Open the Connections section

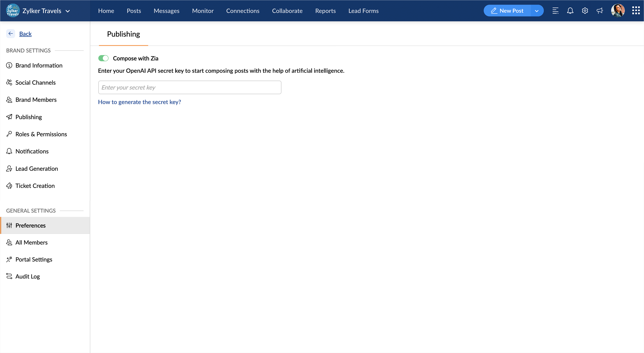243,11
